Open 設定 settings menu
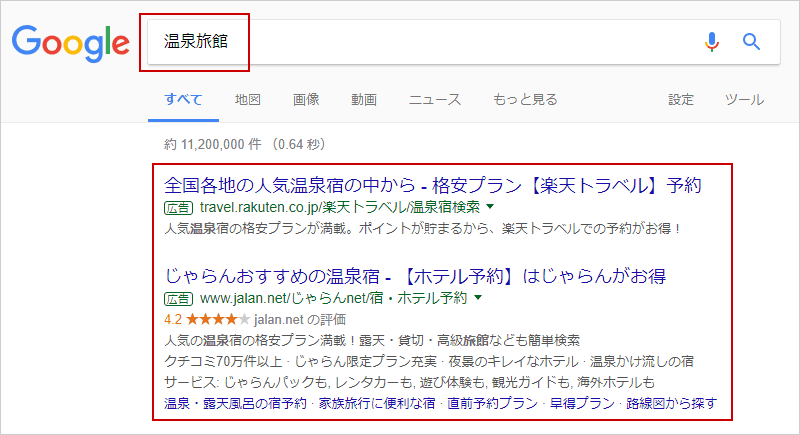800x435 pixels. (681, 99)
